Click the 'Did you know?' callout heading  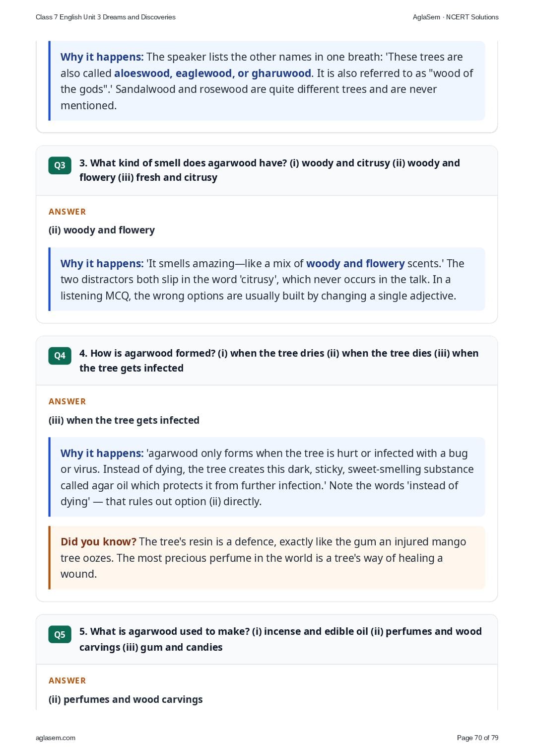98,541
